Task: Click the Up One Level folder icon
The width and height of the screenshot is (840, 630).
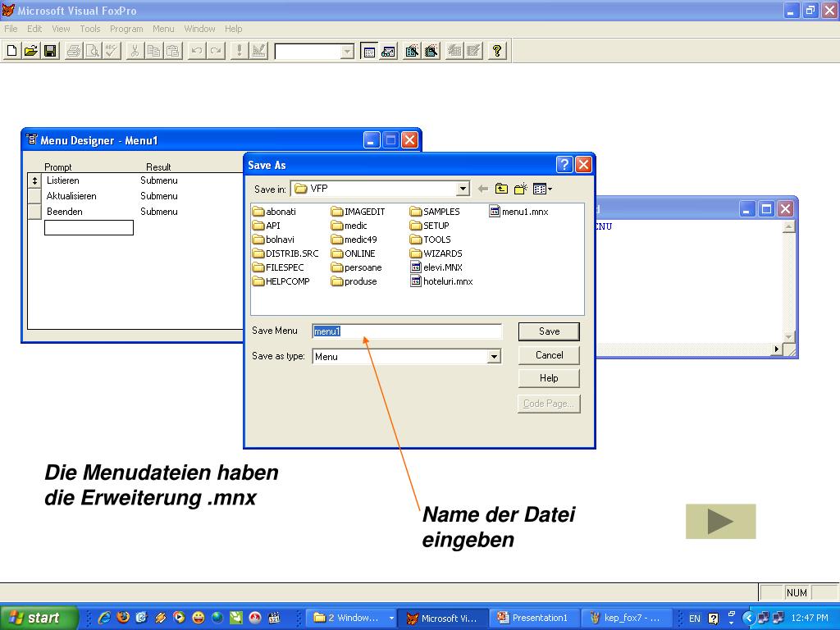Action: click(x=501, y=189)
